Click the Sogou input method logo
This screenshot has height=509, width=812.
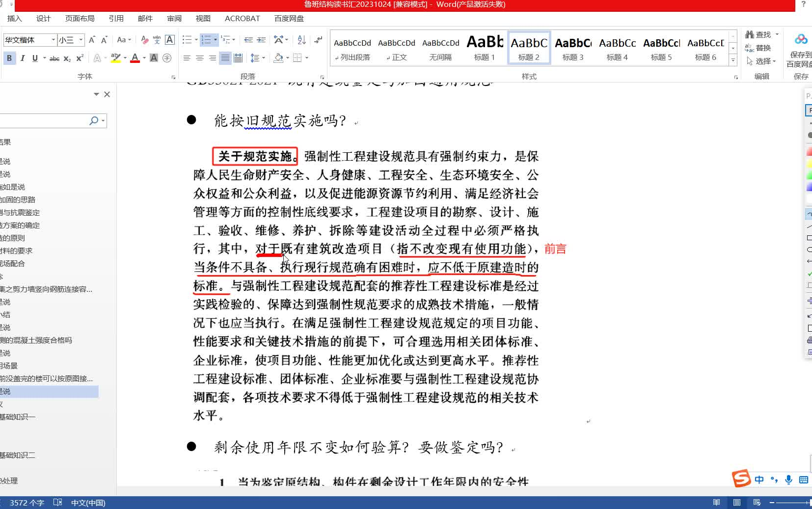741,479
